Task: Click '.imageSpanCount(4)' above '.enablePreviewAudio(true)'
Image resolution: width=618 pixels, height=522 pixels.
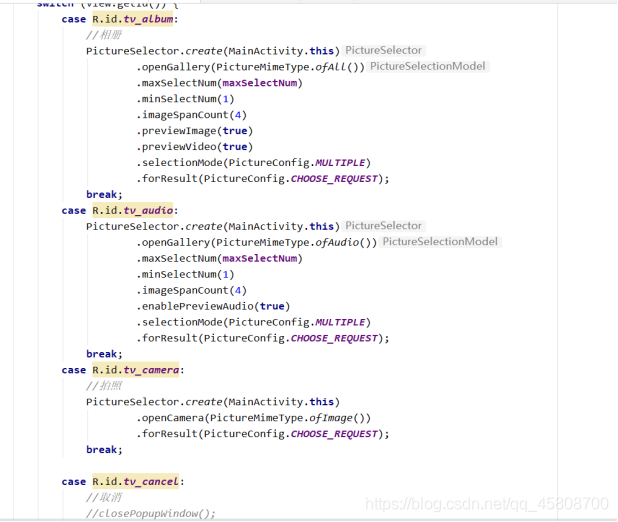Action: (x=192, y=290)
